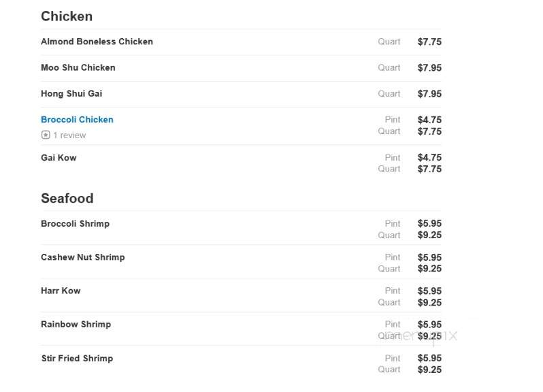
Task: Select the $9.25 Quart price for Stir Fried Shrimp
Action: click(x=429, y=370)
